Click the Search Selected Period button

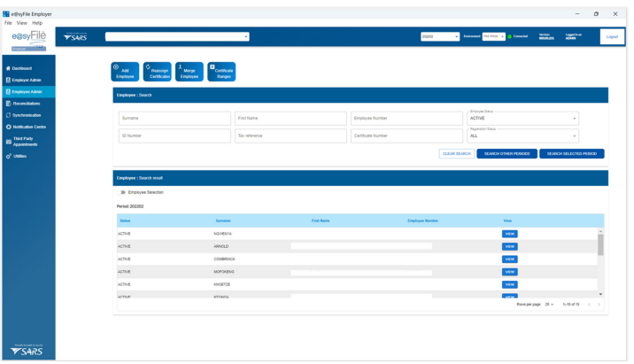[571, 153]
